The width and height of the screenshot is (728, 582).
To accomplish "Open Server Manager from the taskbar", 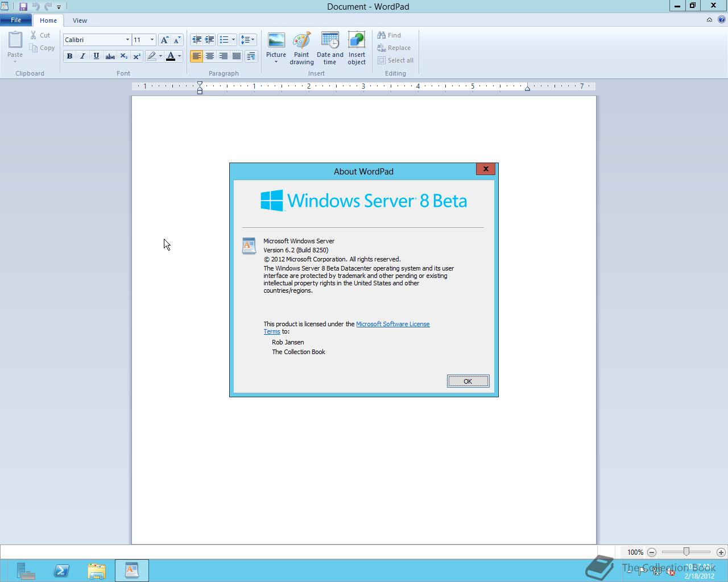I will 26,571.
